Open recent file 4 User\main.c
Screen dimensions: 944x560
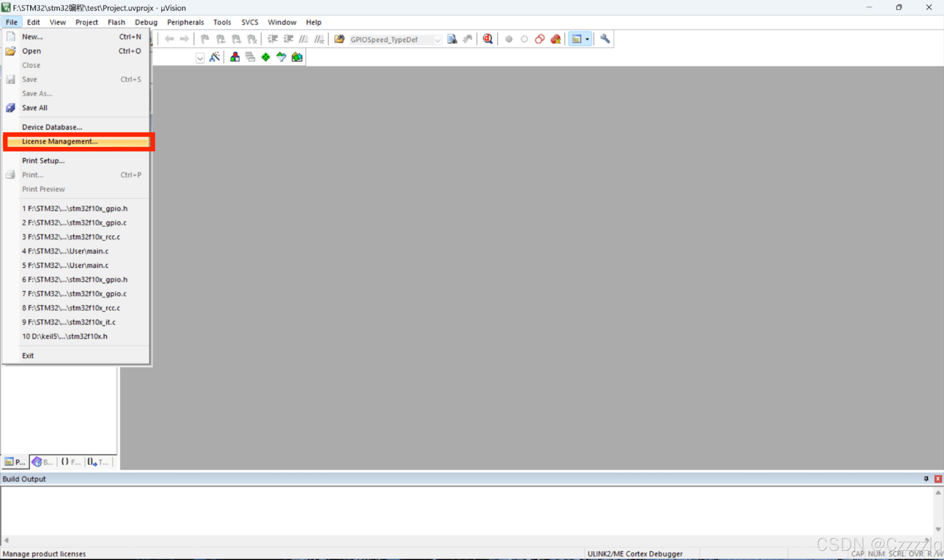point(65,251)
